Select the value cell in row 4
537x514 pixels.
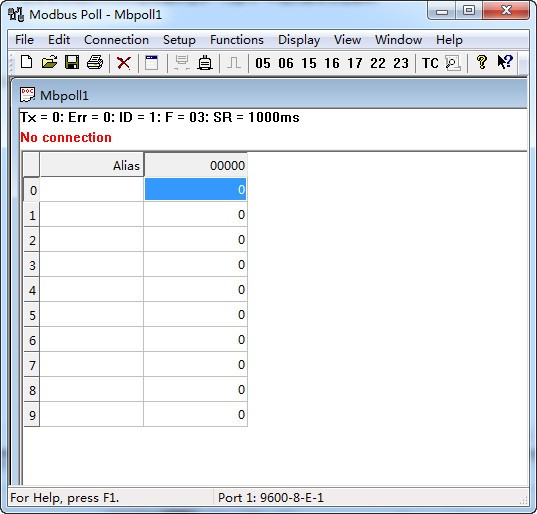click(x=195, y=289)
